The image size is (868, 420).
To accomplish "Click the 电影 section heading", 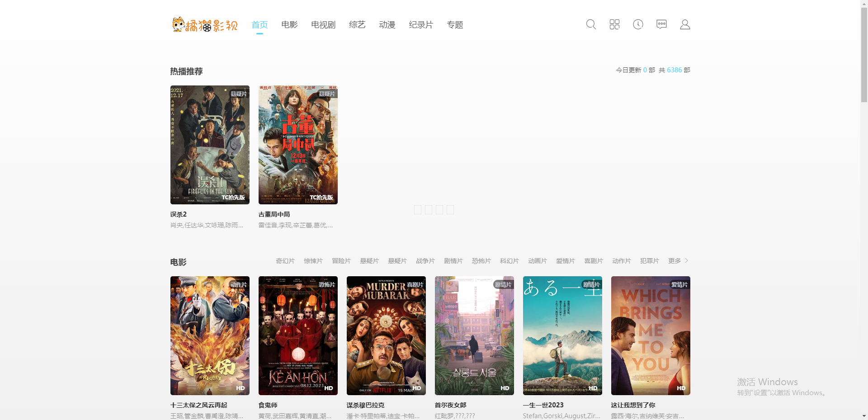I will pos(178,262).
